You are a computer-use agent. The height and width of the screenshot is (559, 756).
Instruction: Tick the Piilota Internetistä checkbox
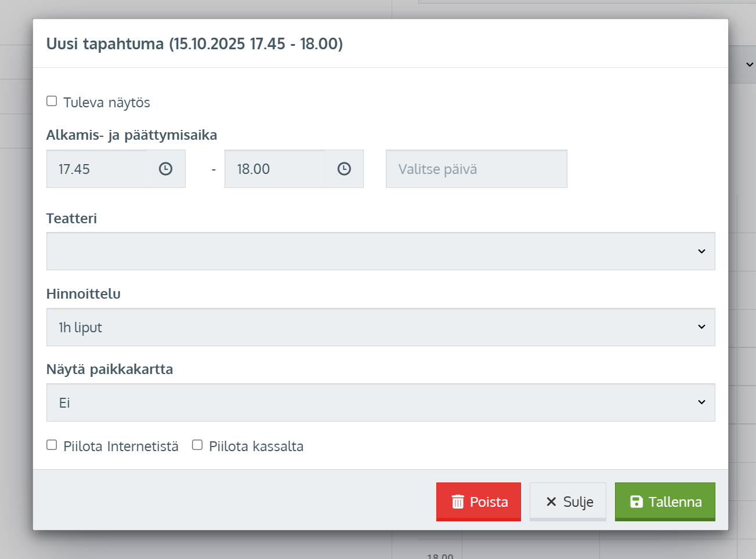click(x=52, y=445)
